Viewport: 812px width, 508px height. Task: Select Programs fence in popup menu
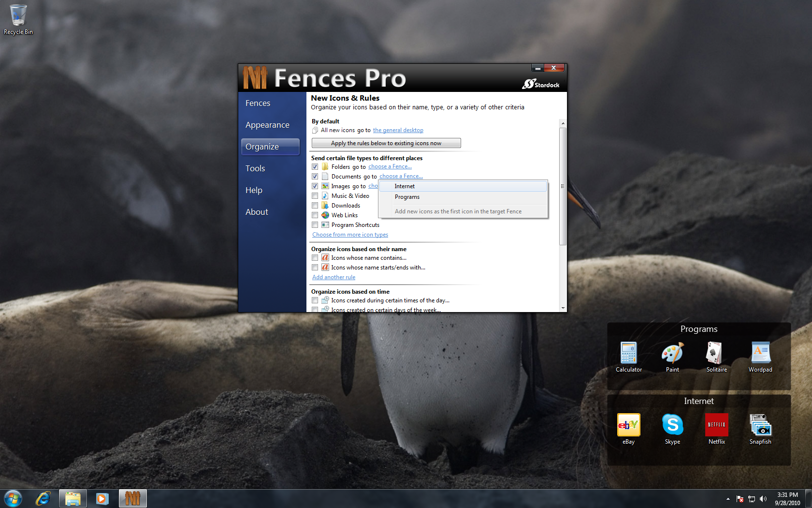(x=463, y=197)
